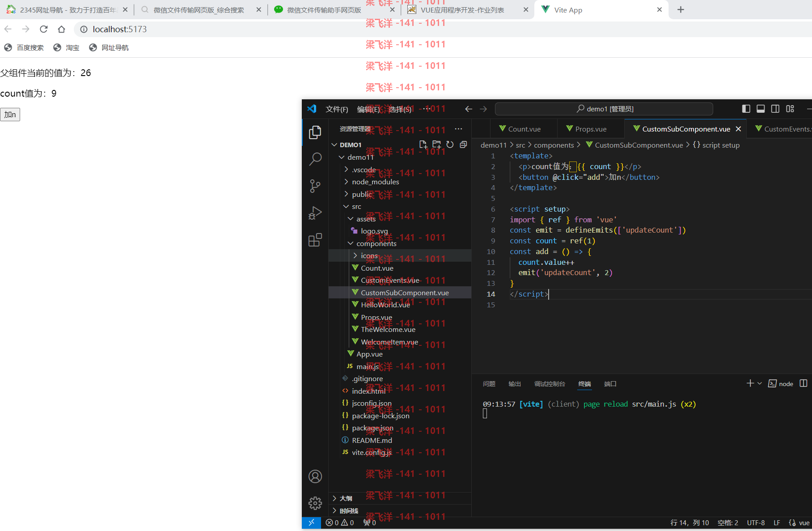
Task: Open the errors and warnings status item
Action: (340, 523)
